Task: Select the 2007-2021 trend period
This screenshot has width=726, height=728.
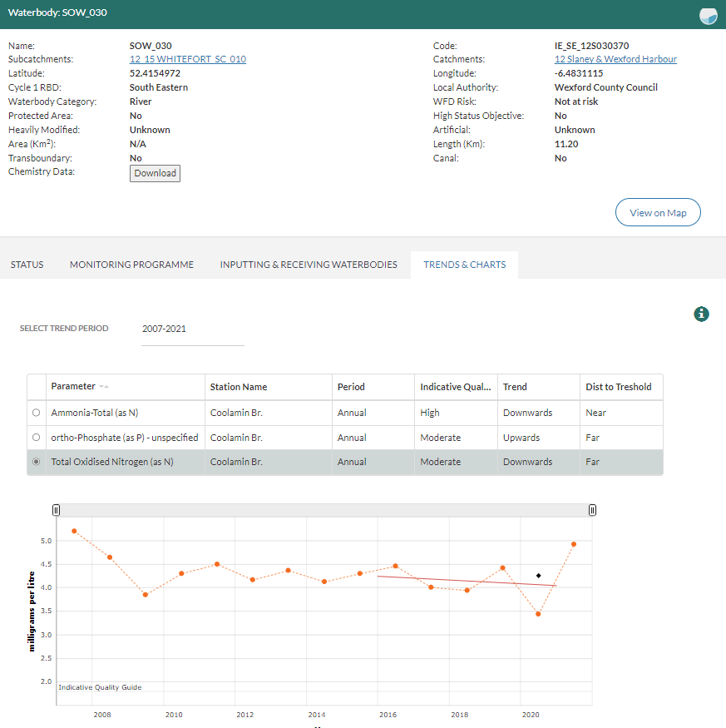Action: 192,329
